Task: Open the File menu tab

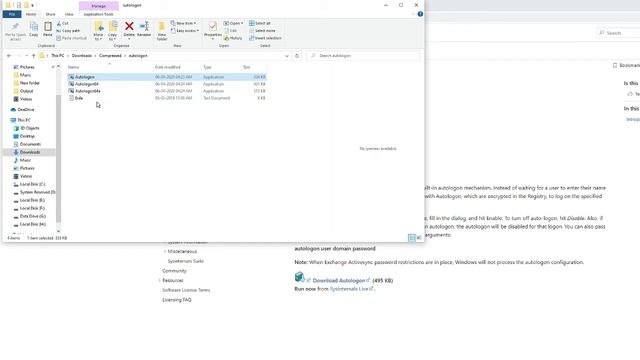Action: tap(12, 14)
